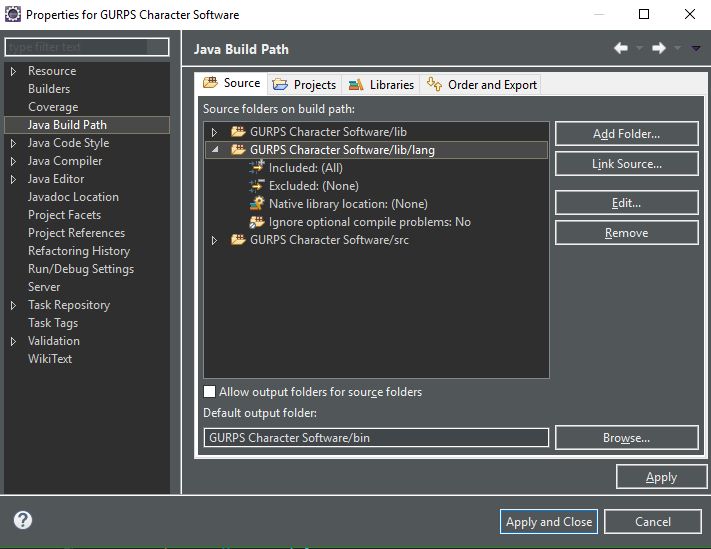The width and height of the screenshot is (711, 549).
Task: Switch to the Source tab
Action: (x=232, y=83)
